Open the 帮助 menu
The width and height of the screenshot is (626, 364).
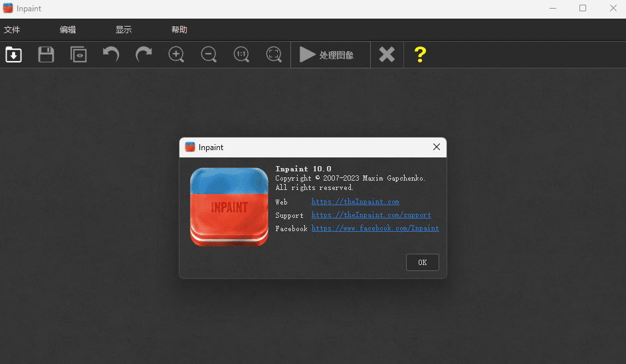point(179,30)
